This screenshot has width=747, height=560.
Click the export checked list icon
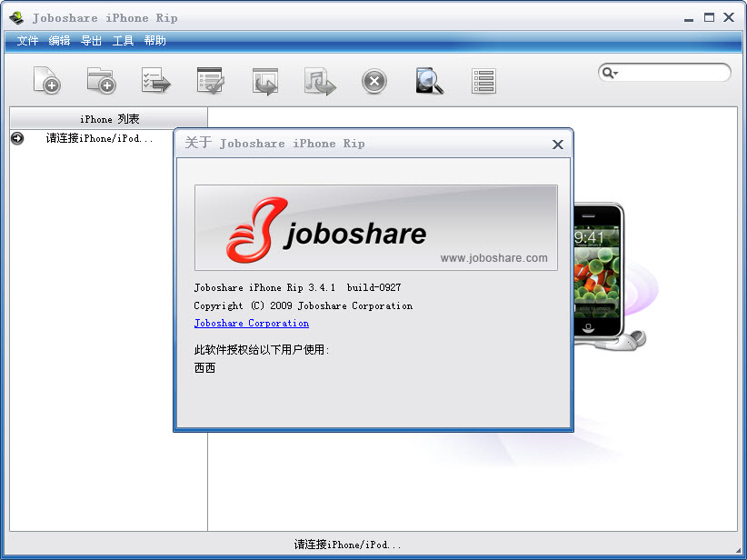coord(155,80)
